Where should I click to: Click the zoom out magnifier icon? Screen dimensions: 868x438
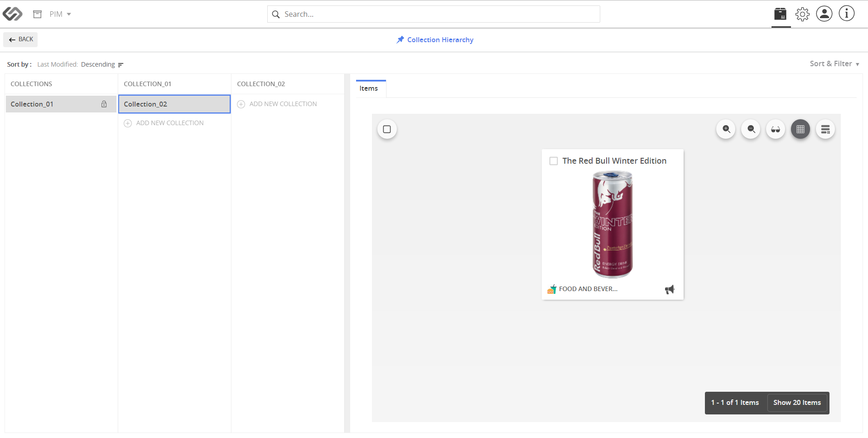pos(751,129)
